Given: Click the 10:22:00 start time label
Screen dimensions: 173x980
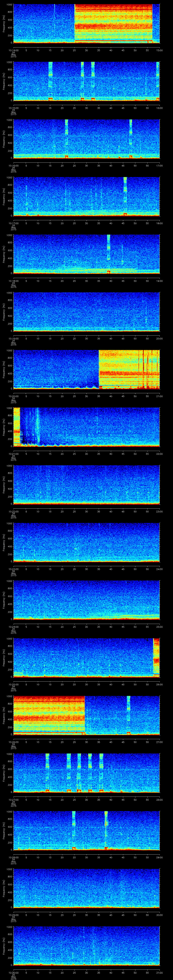Looking at the screenshot, I should 13,511.
